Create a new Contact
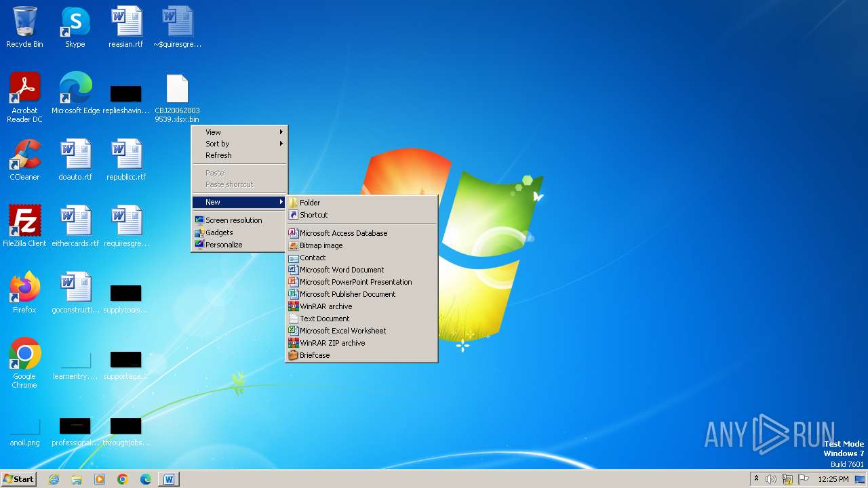 point(361,258)
